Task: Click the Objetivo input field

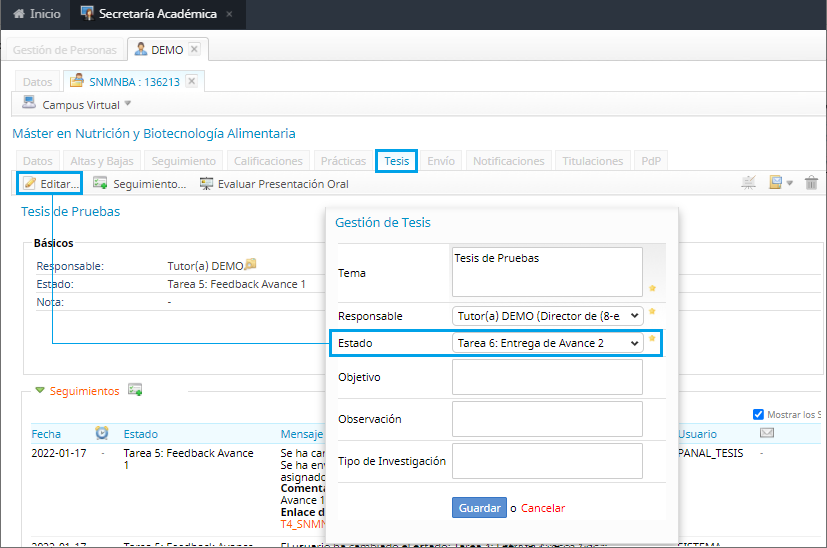Action: click(547, 377)
